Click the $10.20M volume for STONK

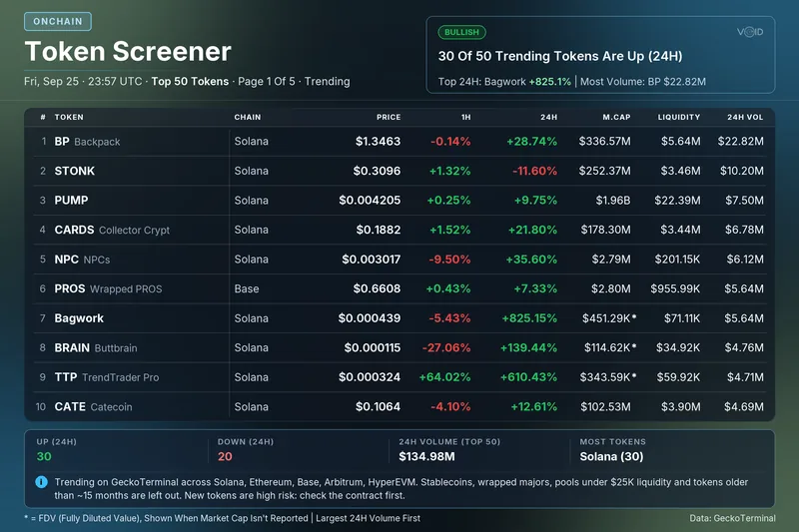pos(742,171)
